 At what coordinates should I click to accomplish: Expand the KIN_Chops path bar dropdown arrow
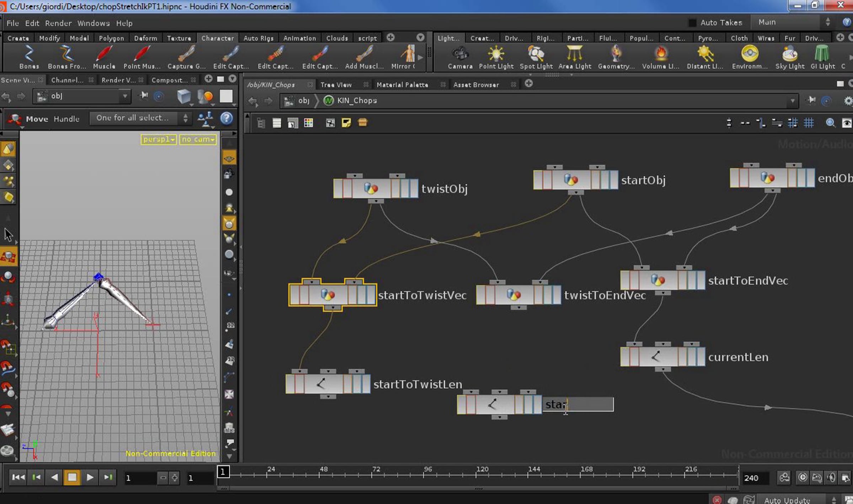coord(793,101)
